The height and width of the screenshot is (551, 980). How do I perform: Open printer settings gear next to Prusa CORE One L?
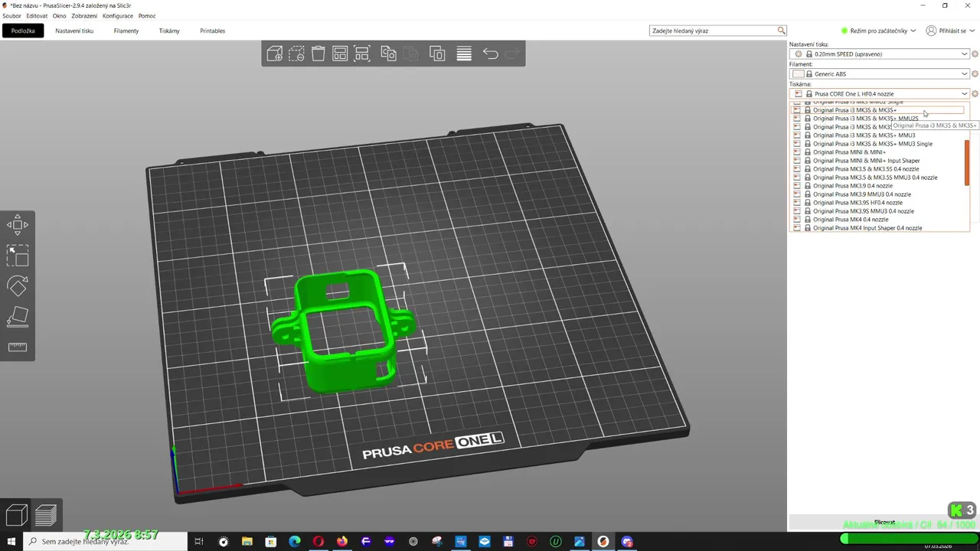tap(975, 93)
